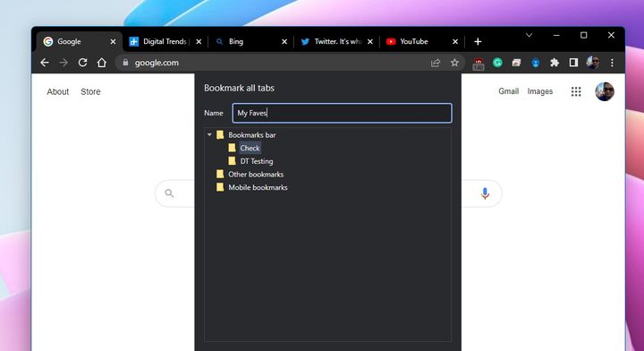Open the blue shield extension icon

coord(536,63)
